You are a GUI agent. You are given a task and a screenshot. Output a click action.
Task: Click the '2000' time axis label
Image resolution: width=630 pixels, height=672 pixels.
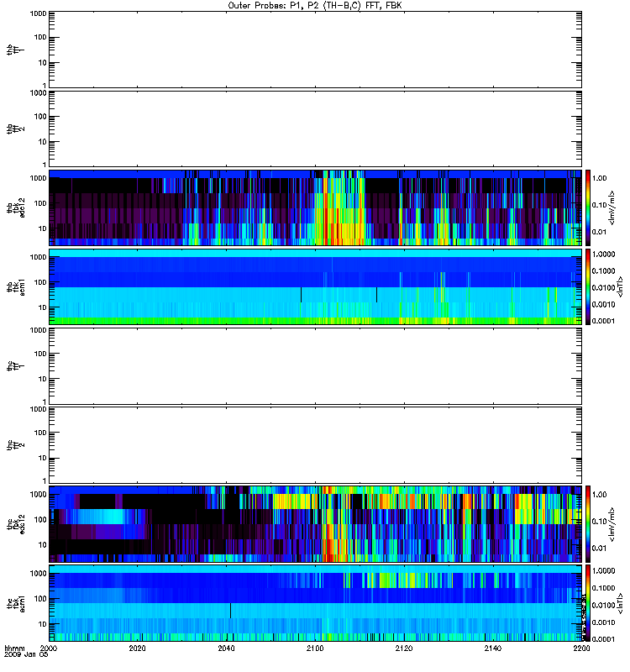[48, 648]
